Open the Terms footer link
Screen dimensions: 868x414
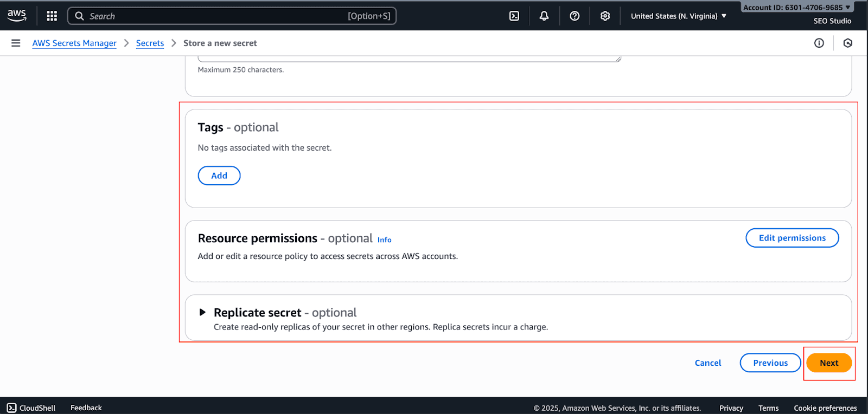[768, 408]
